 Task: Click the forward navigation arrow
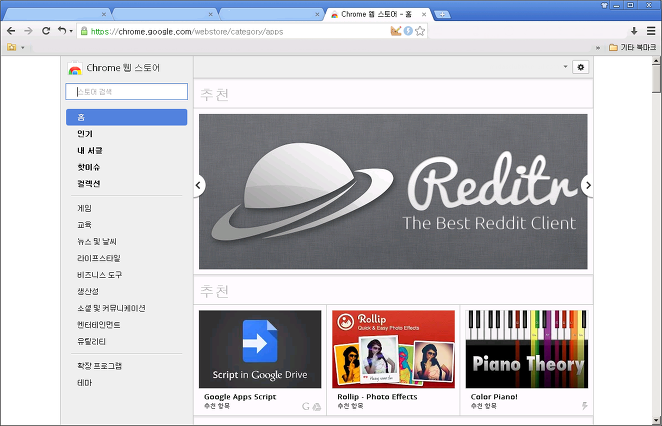(x=28, y=31)
